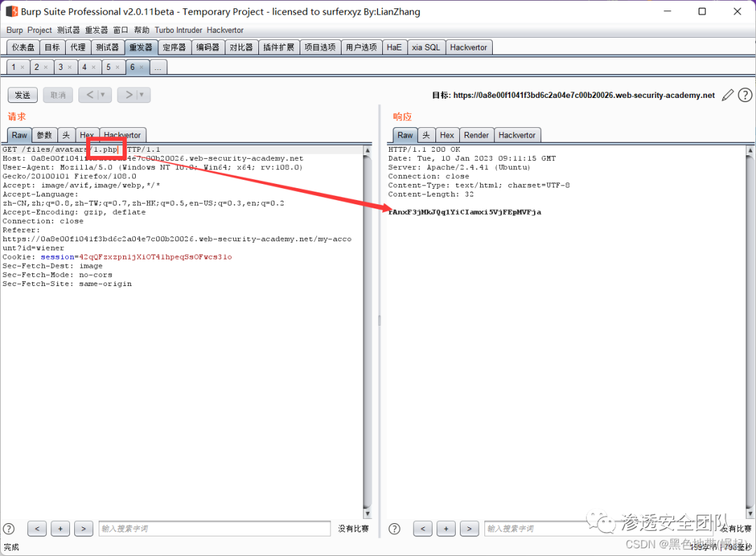The image size is (756, 556).
Task: Click response search plus options button
Action: pyautogui.click(x=446, y=529)
